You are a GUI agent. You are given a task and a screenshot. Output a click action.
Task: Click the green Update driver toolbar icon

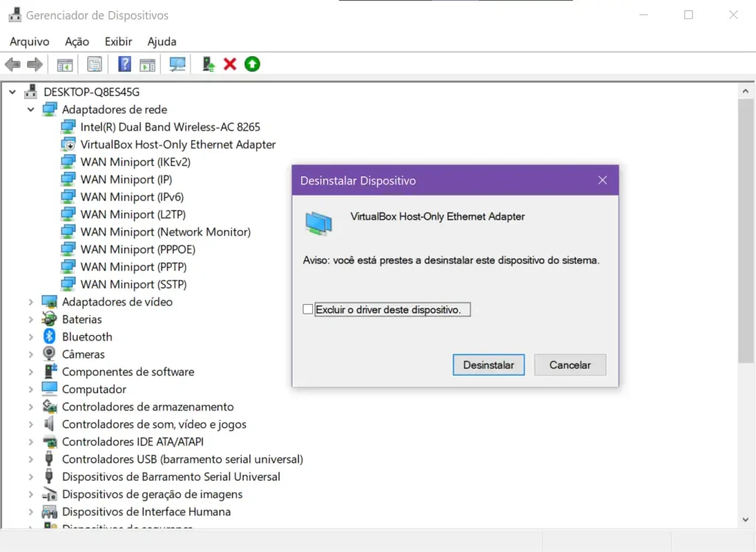click(x=252, y=64)
